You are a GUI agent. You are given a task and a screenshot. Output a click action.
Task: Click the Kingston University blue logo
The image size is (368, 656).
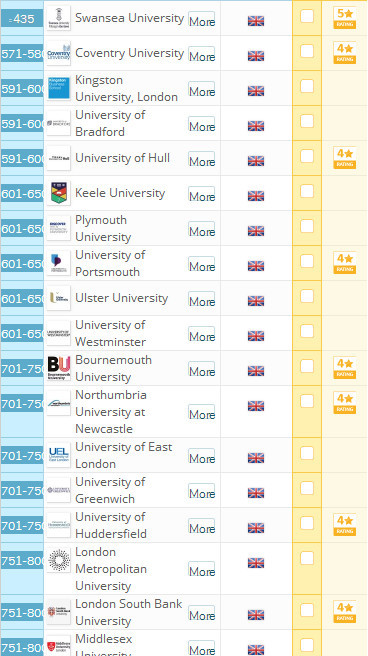(x=59, y=88)
